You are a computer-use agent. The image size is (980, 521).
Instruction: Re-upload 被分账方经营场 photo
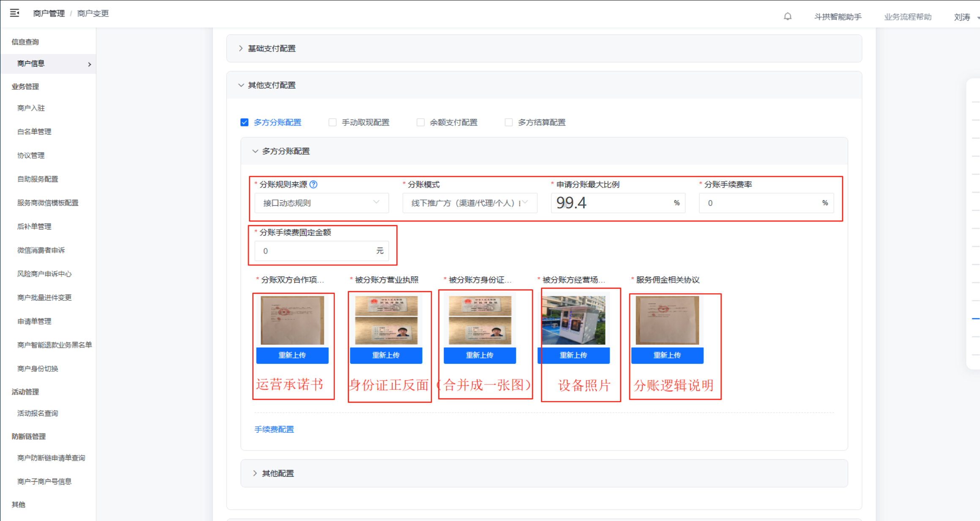click(x=574, y=355)
